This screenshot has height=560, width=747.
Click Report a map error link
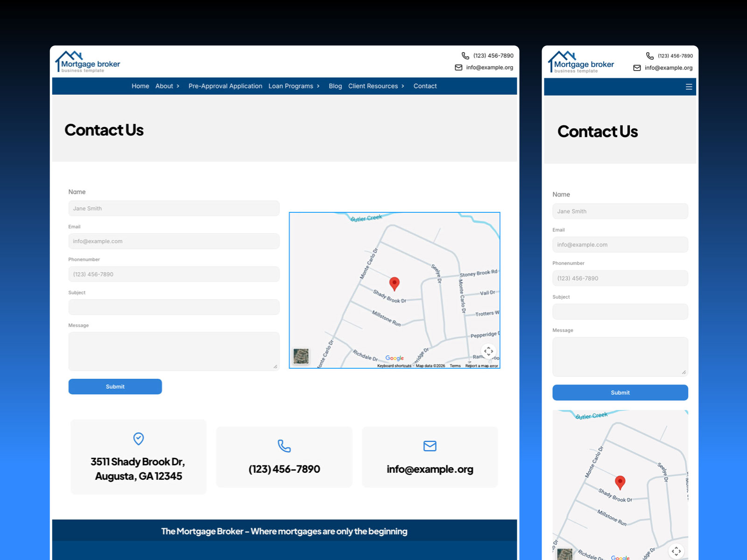click(482, 366)
